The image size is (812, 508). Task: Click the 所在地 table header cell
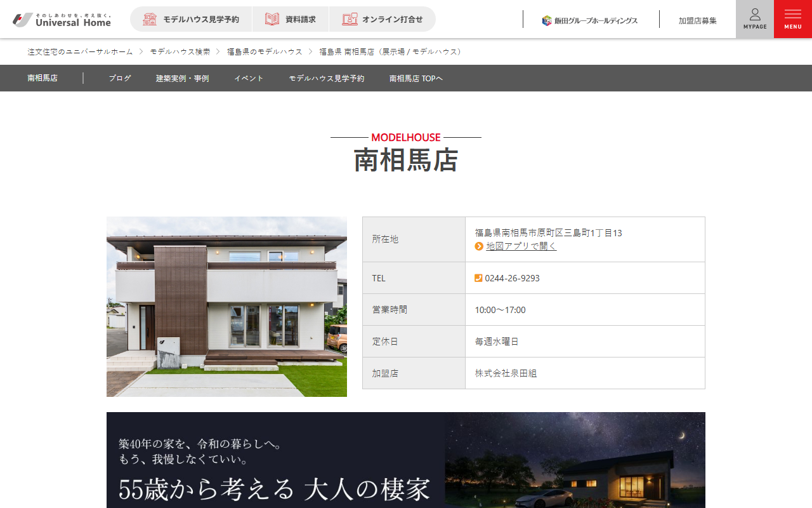tap(414, 239)
